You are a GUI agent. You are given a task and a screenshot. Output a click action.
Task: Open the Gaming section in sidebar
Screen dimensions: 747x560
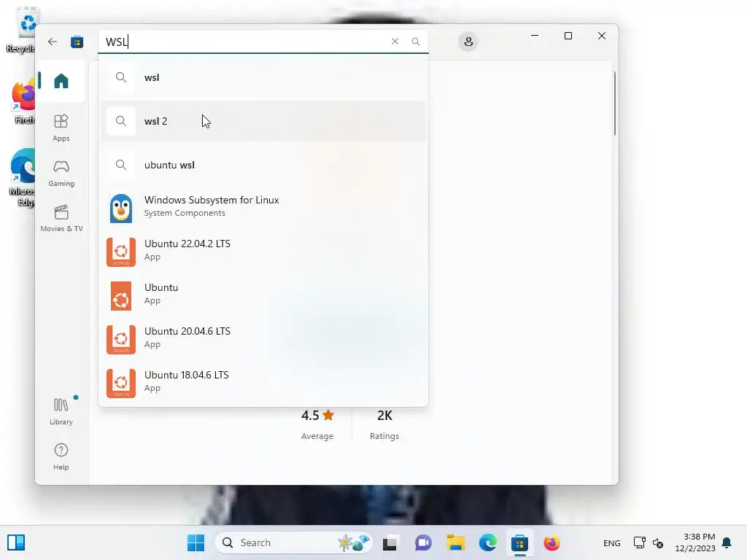pos(61,174)
